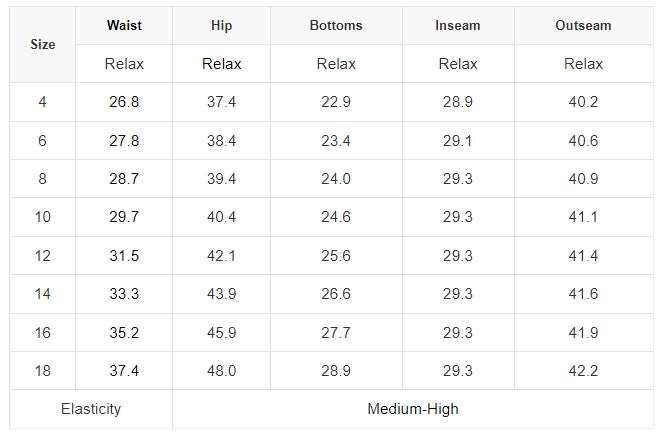The image size is (666, 435).
Task: Click hip value 43.9 for size 14
Action: [x=222, y=294]
